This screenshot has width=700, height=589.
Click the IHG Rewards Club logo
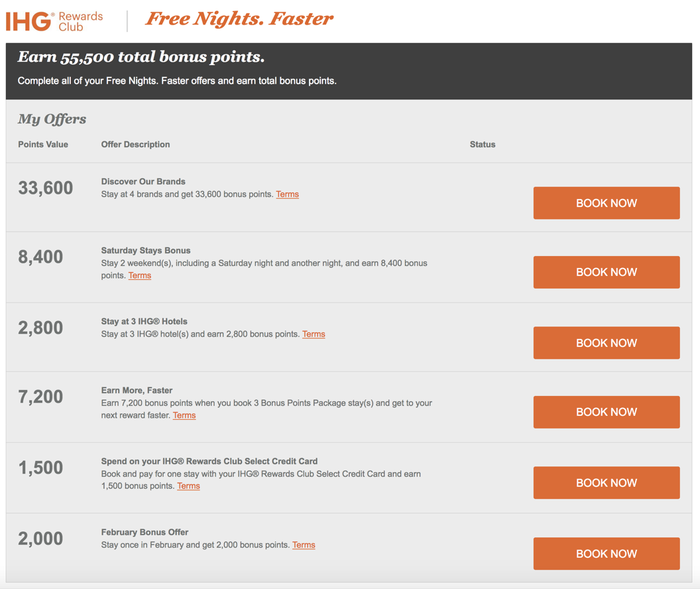(x=54, y=21)
